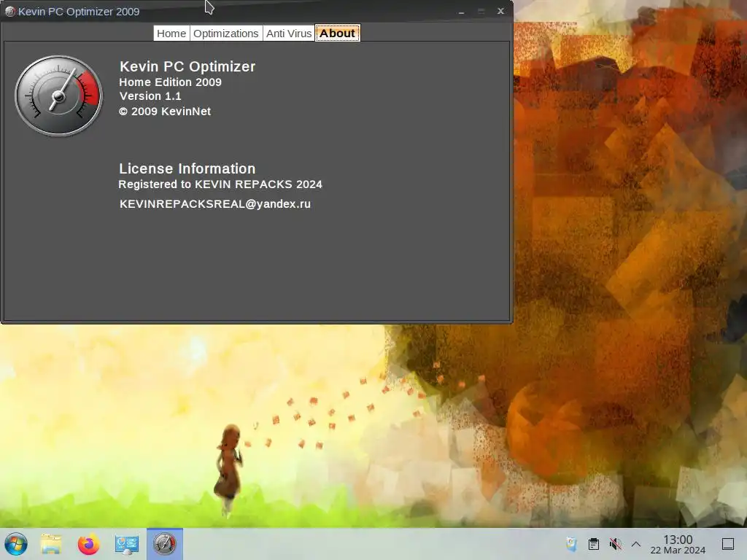Open the Start menu orb
Viewport: 747px width, 560px height.
click(x=16, y=544)
